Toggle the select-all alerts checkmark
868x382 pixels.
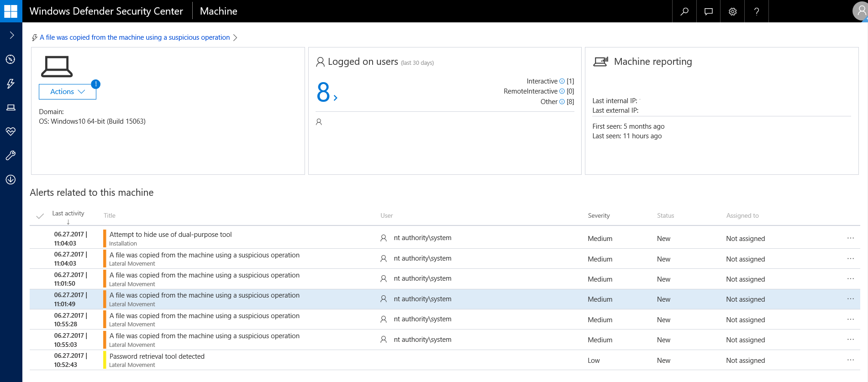click(x=40, y=216)
